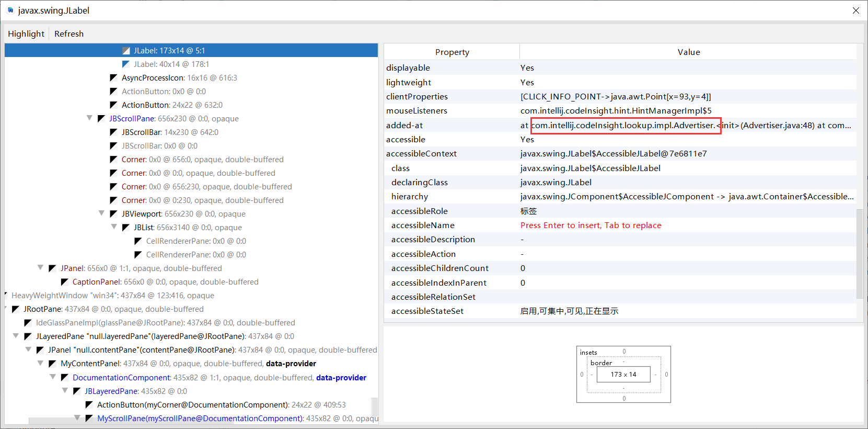Click the JBScrollPane component icon
Image resolution: width=868 pixels, height=429 pixels.
[101, 118]
